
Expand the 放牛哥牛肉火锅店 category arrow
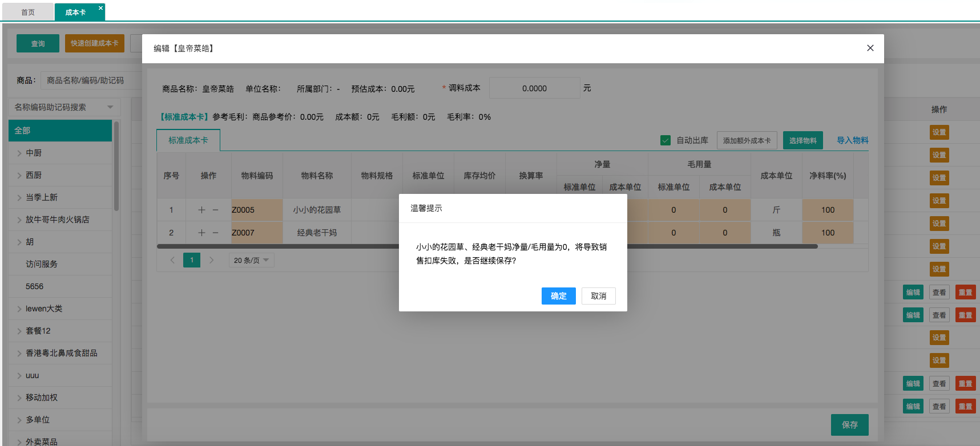(x=19, y=220)
